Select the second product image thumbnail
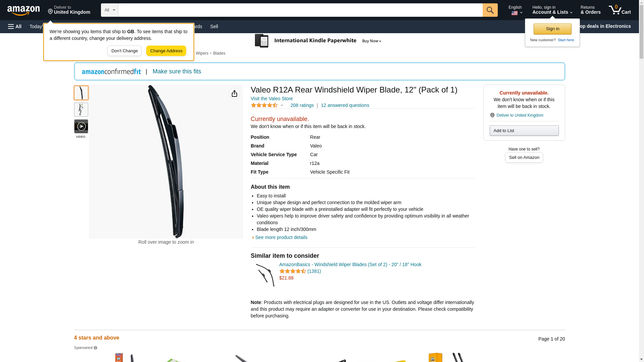Image resolution: width=644 pixels, height=362 pixels. (x=81, y=110)
